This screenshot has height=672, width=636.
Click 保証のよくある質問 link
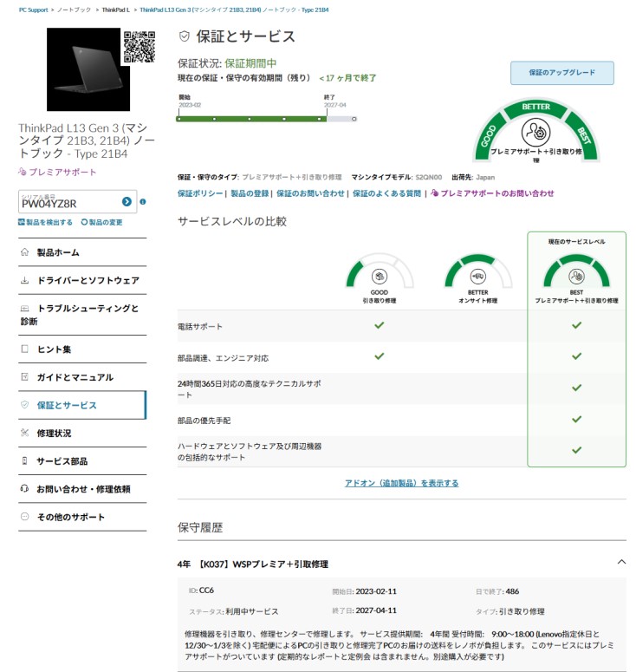tap(386, 193)
